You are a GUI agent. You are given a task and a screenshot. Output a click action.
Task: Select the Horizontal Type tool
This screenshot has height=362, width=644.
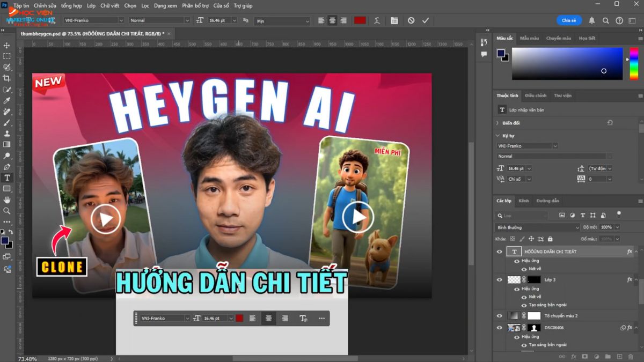(x=7, y=178)
